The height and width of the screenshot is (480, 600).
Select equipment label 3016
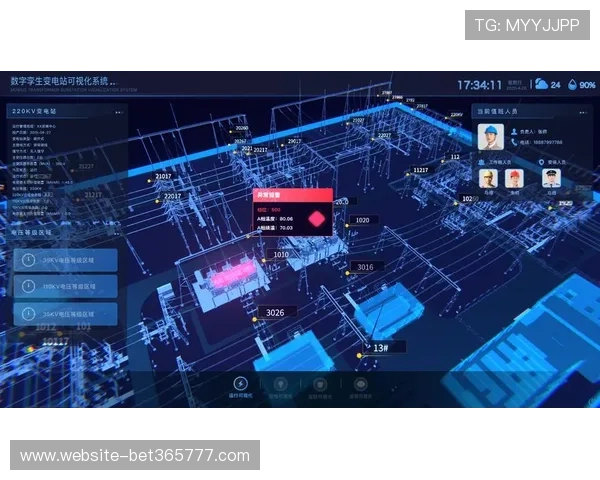pos(367,267)
